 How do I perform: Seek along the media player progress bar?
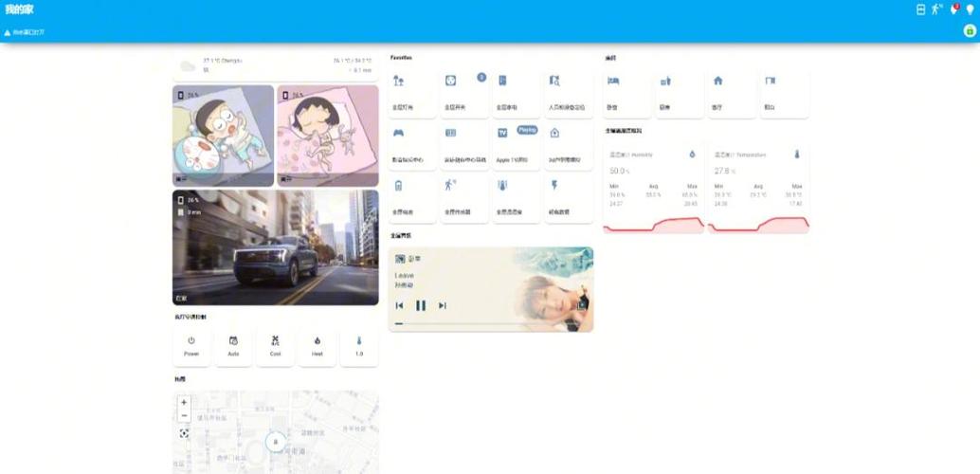click(x=491, y=324)
